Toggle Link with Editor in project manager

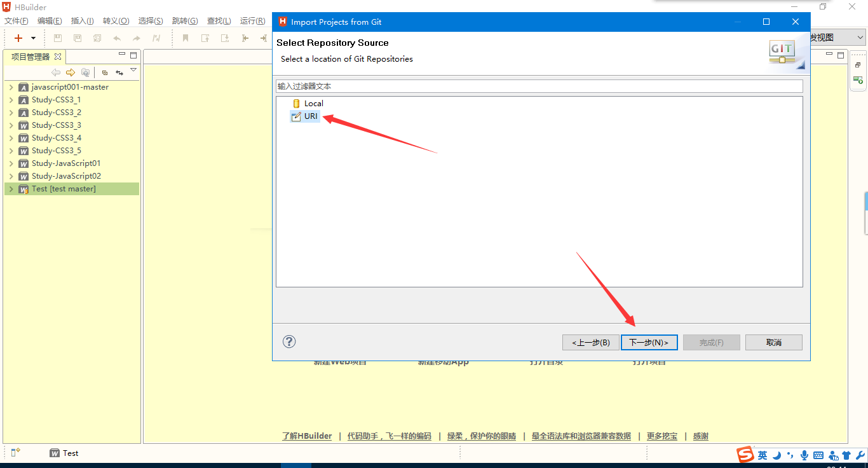[x=119, y=72]
